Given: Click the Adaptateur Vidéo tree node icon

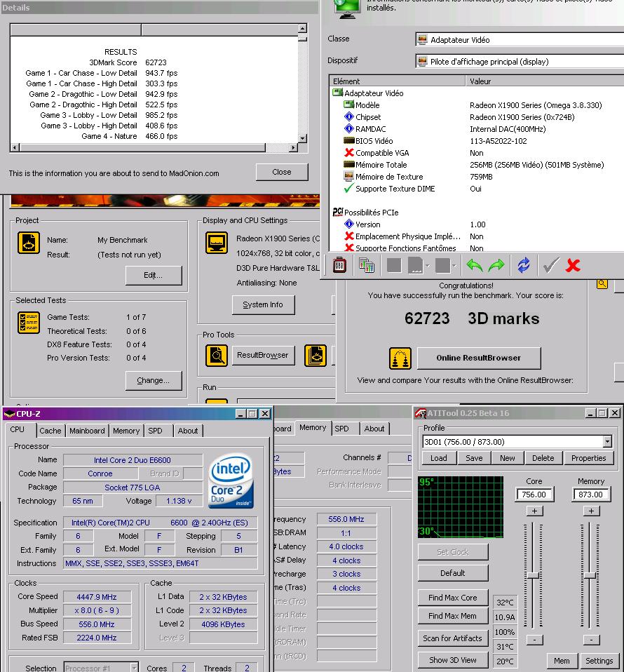Looking at the screenshot, I should [338, 93].
